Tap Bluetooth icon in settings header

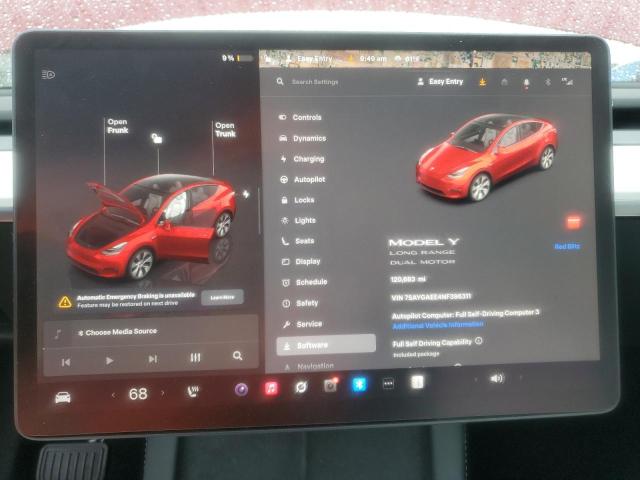click(548, 82)
